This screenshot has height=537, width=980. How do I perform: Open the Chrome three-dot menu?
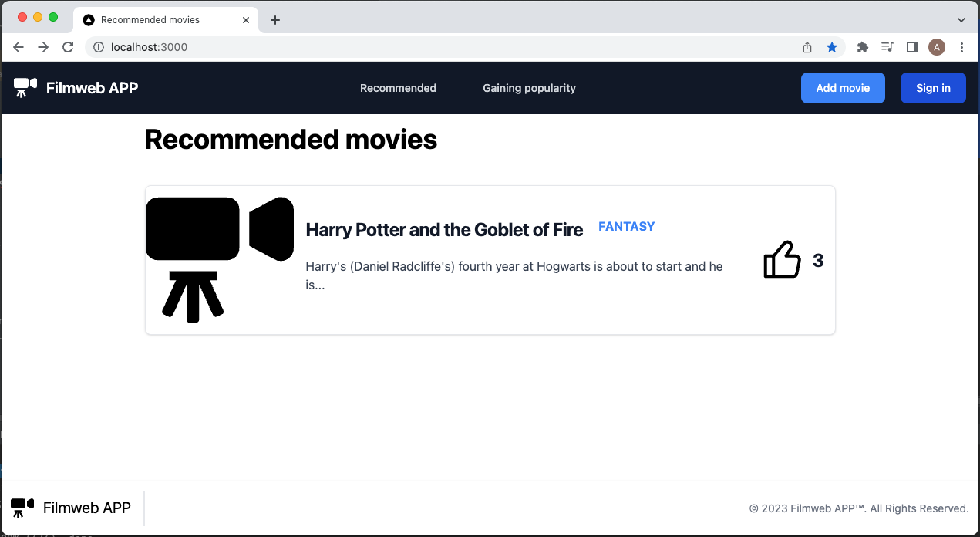(x=961, y=47)
